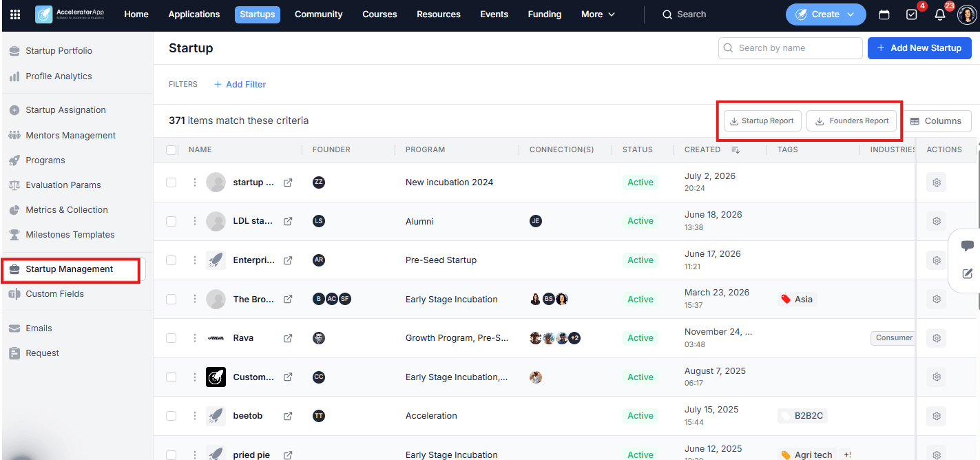Screen dimensions: 980x460
Task: Open the Create dropdown button
Action: [826, 14]
